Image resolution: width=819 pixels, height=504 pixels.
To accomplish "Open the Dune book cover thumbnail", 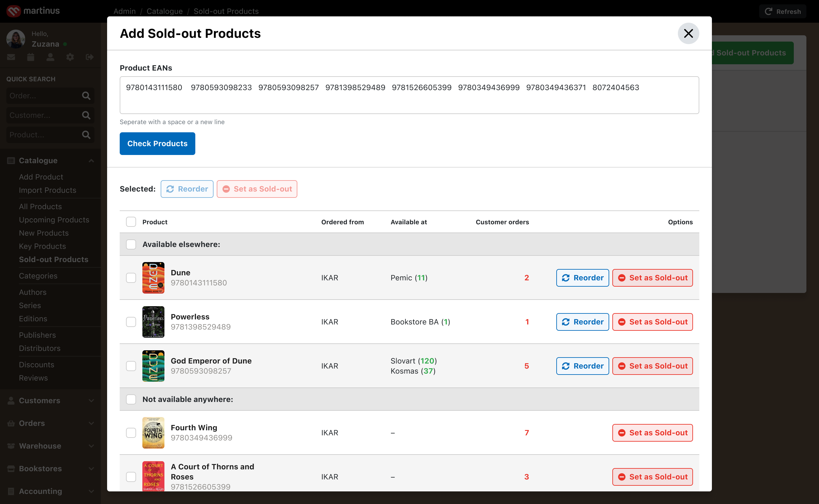I will click(x=153, y=278).
